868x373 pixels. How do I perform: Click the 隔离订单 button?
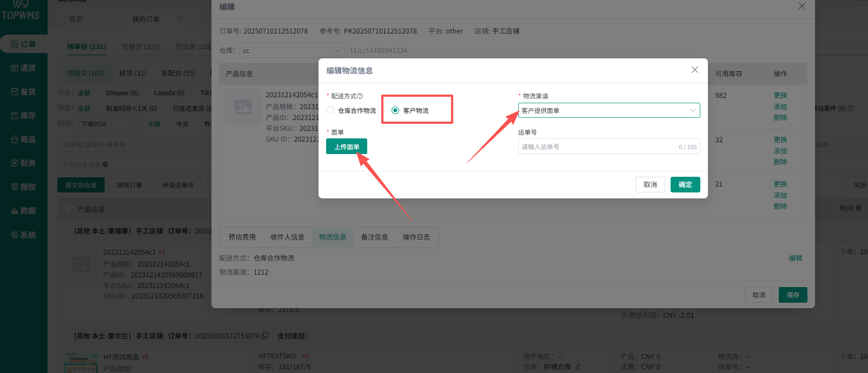[x=129, y=185]
